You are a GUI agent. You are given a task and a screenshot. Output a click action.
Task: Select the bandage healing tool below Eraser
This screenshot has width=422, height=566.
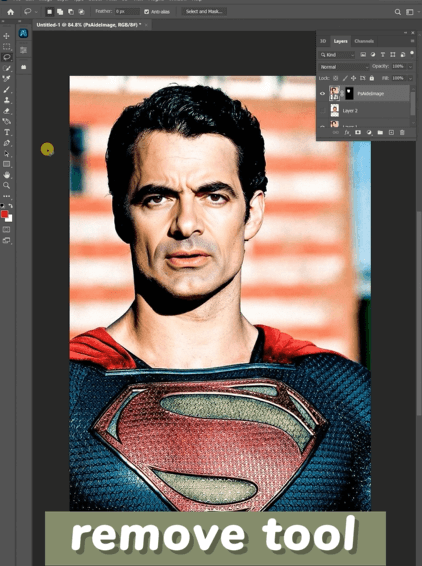click(x=6, y=121)
